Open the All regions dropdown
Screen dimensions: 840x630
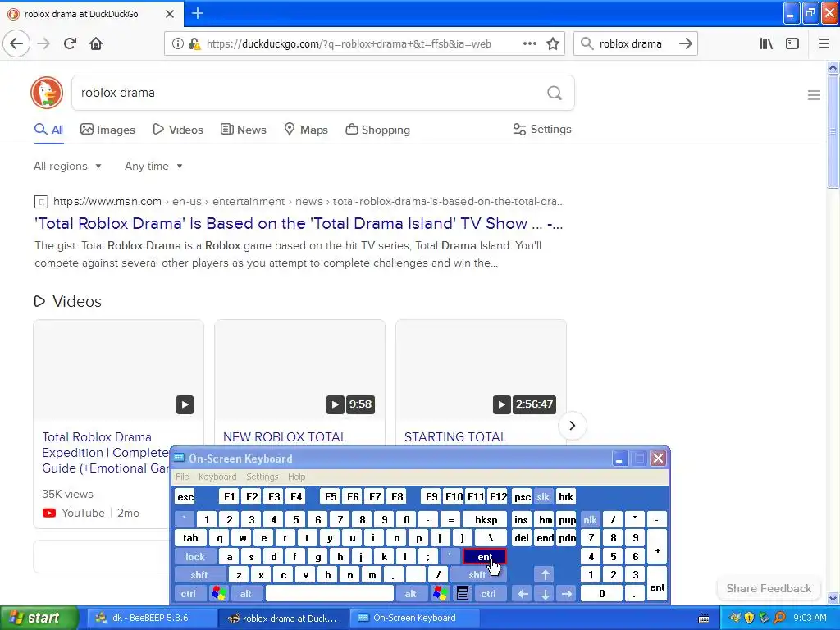(x=67, y=166)
